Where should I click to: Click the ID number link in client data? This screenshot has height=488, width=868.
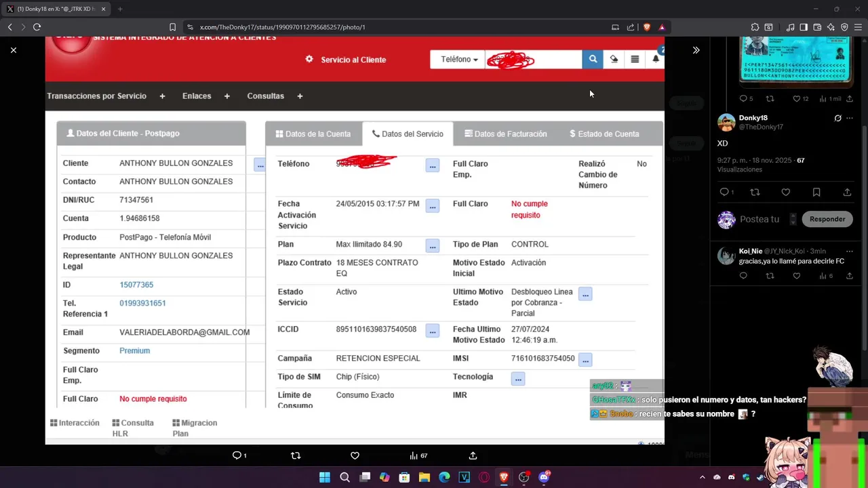[x=136, y=285]
